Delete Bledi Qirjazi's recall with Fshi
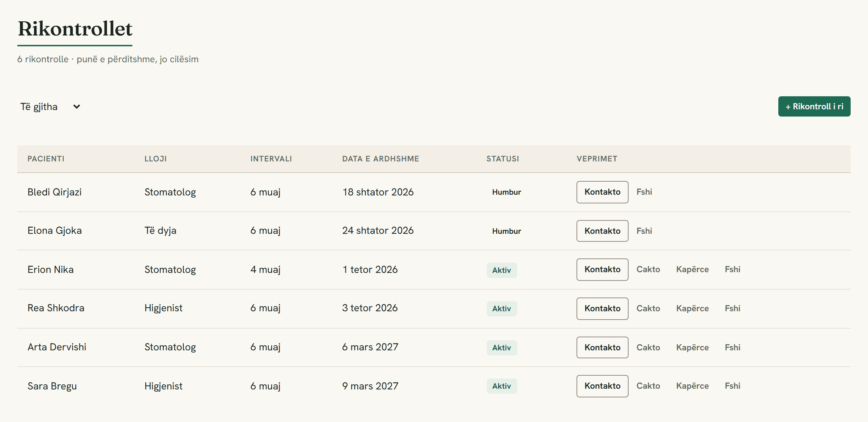The width and height of the screenshot is (868, 422). tap(644, 192)
